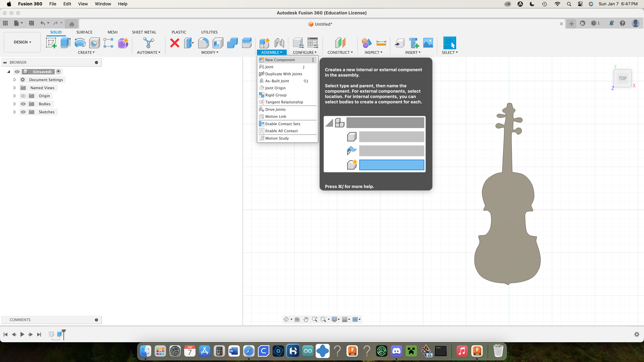Click the red Delete icon
The height and width of the screenshot is (362, 644).
click(175, 43)
